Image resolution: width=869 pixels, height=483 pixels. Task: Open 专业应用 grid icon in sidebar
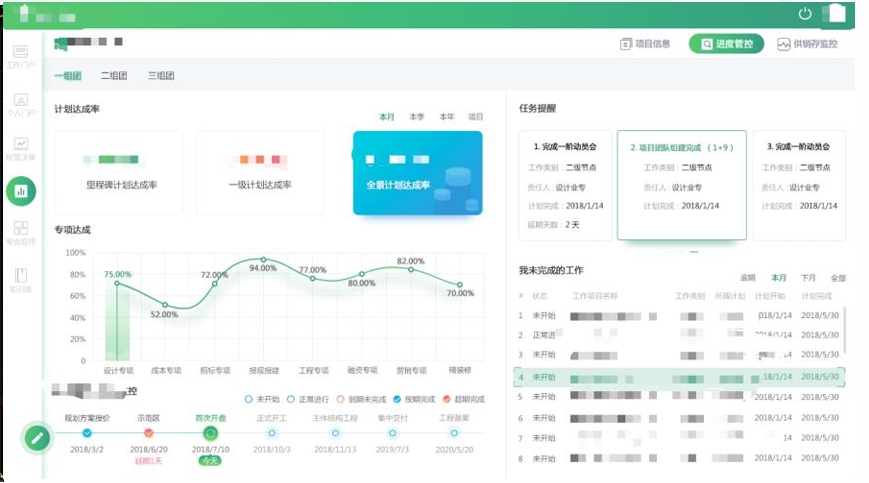pyautogui.click(x=21, y=232)
